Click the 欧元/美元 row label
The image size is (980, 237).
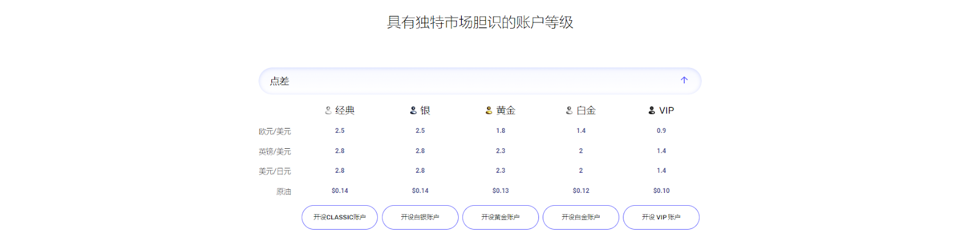(274, 132)
